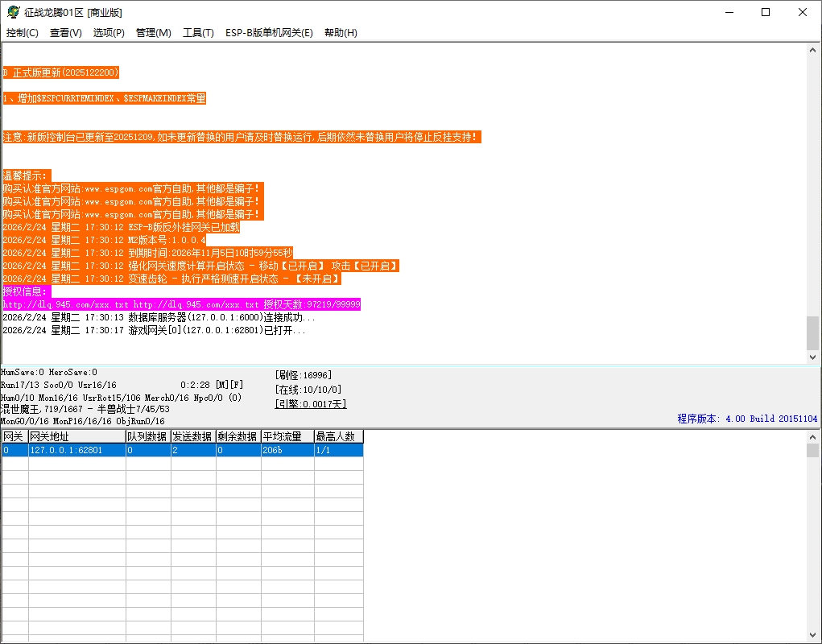822x644 pixels.
Task: Open the ESP-B版单机网关(E) menu
Action: 269,33
